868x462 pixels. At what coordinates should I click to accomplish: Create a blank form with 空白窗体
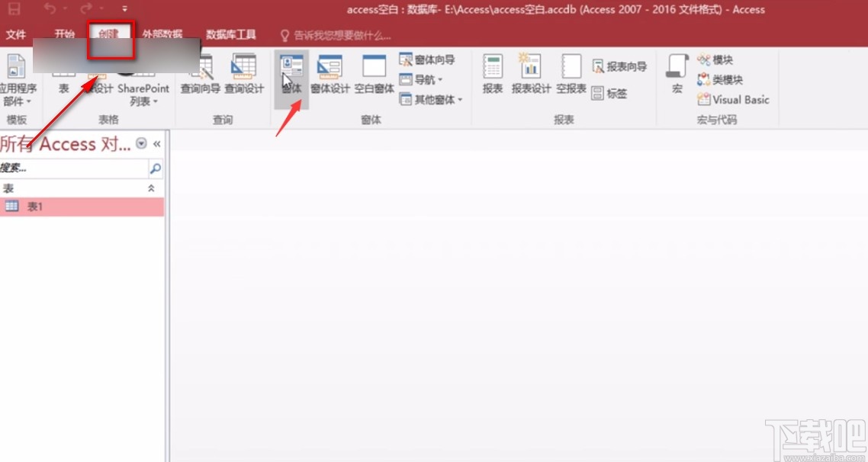pyautogui.click(x=374, y=74)
